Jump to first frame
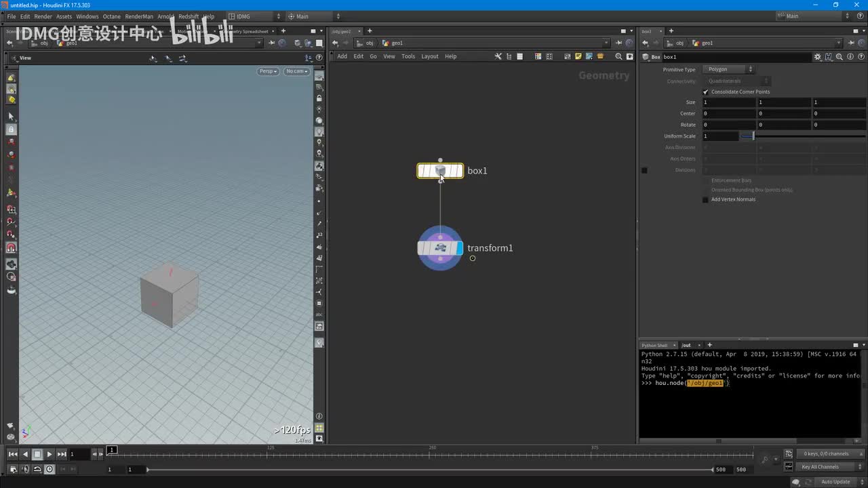868x488 pixels. 13,454
